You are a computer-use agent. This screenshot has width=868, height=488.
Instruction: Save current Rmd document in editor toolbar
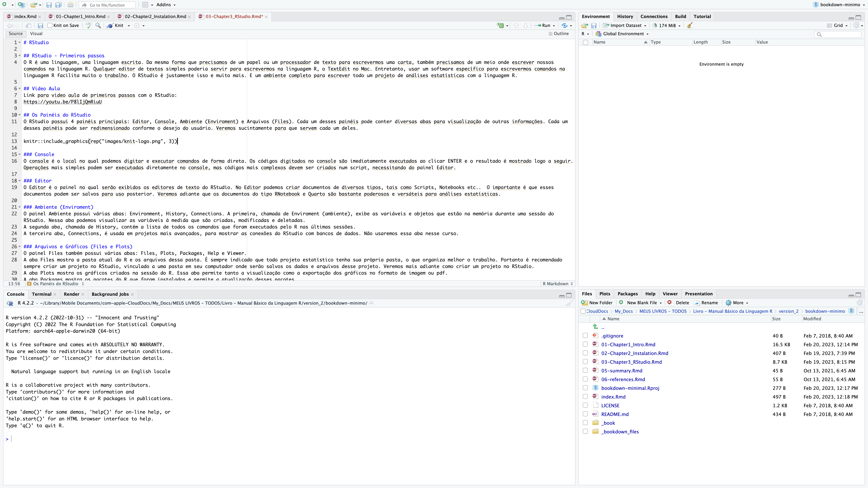[x=40, y=26]
